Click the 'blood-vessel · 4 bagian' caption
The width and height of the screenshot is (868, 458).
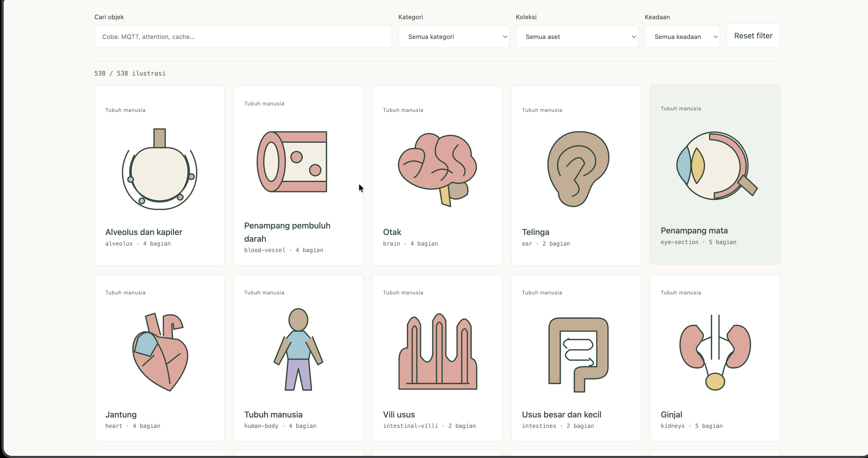(x=283, y=250)
